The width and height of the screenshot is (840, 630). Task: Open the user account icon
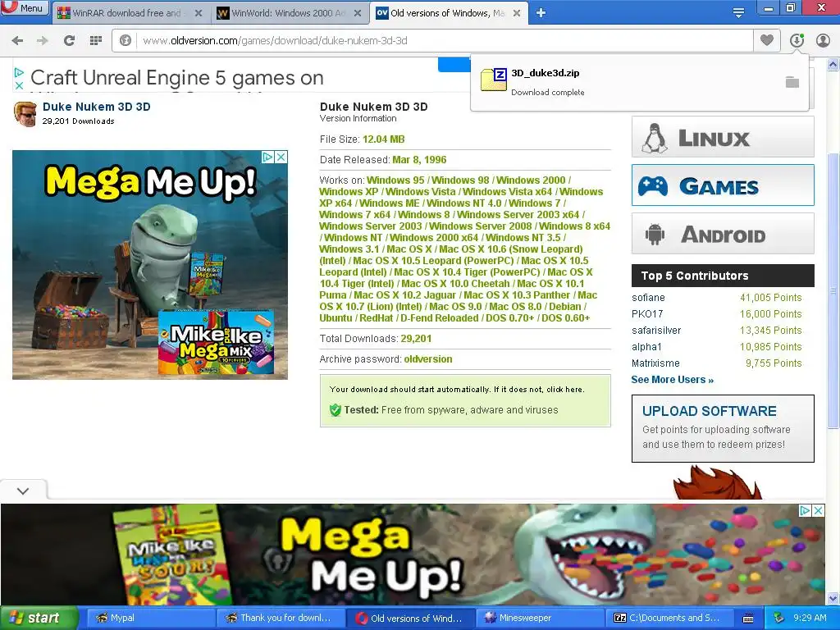823,41
